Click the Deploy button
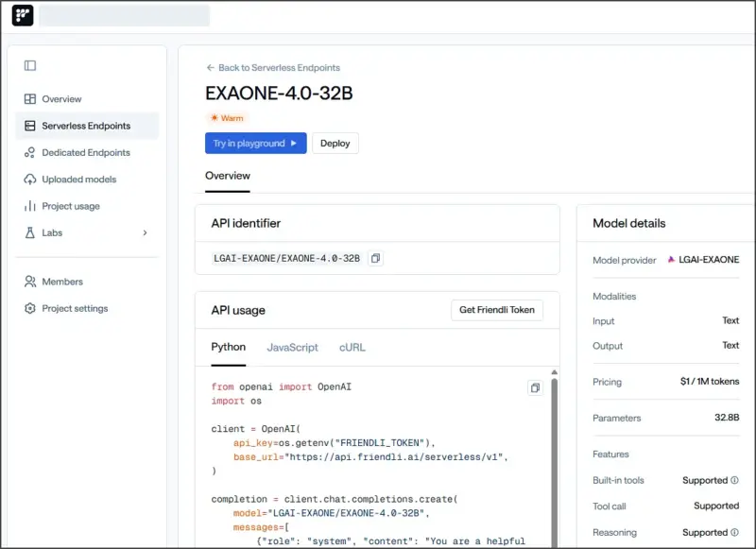This screenshot has height=549, width=756. [335, 143]
